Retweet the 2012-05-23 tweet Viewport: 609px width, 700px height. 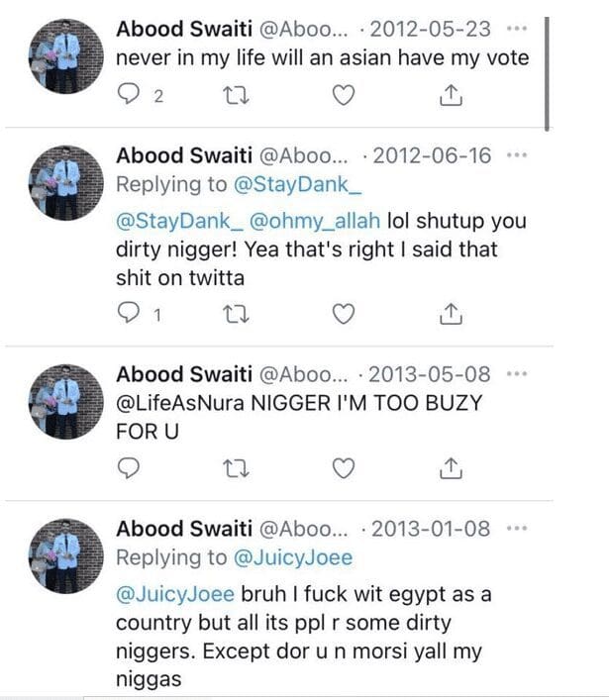click(x=236, y=95)
